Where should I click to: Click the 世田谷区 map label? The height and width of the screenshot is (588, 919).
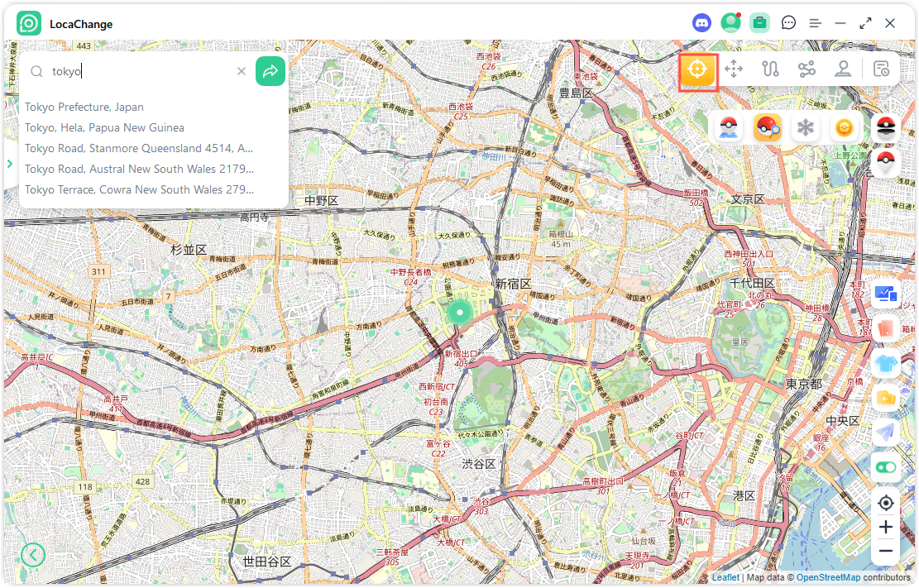point(267,562)
